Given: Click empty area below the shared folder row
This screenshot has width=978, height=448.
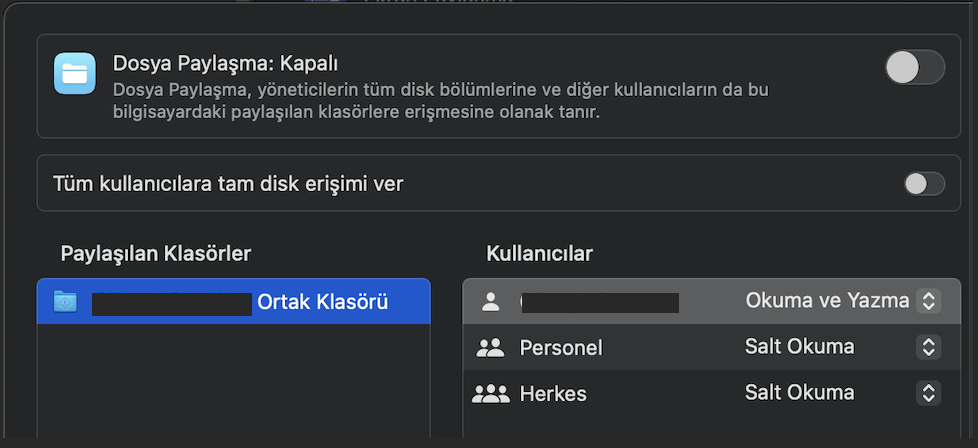Looking at the screenshot, I should tap(233, 381).
